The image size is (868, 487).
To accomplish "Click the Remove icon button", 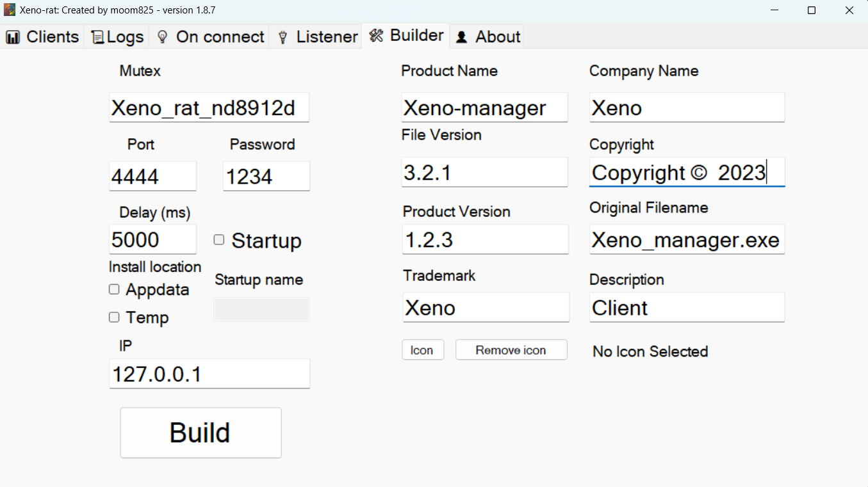I will (511, 349).
